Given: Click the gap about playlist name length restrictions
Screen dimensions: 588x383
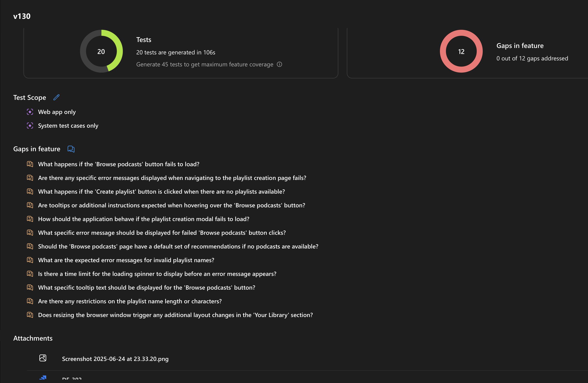Looking at the screenshot, I should 130,301.
